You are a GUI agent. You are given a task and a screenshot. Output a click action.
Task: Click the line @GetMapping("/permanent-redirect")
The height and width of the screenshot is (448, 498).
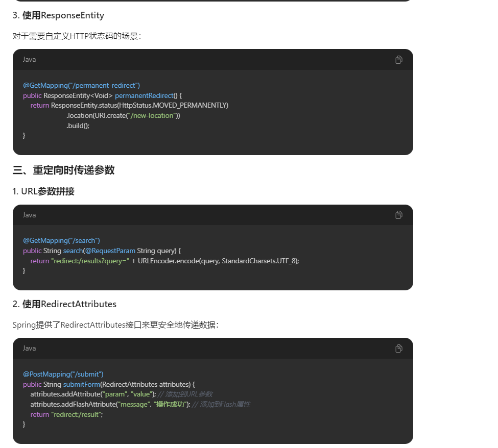point(81,85)
